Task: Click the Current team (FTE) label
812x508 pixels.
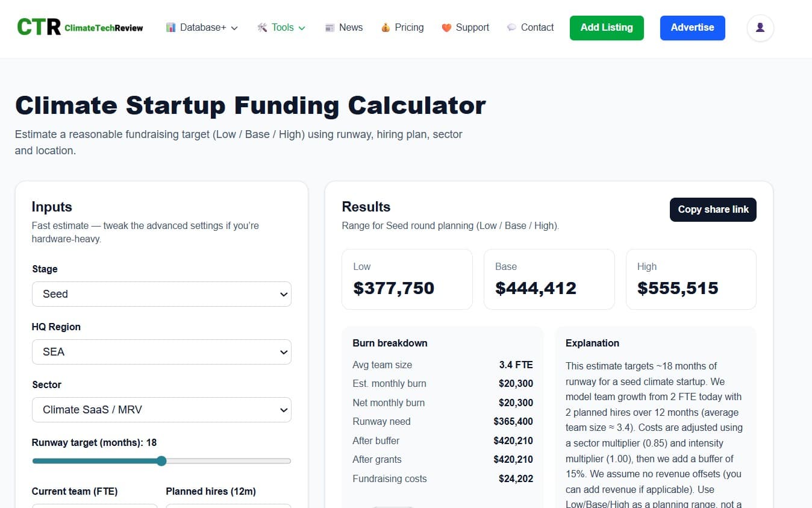Action: (x=75, y=491)
